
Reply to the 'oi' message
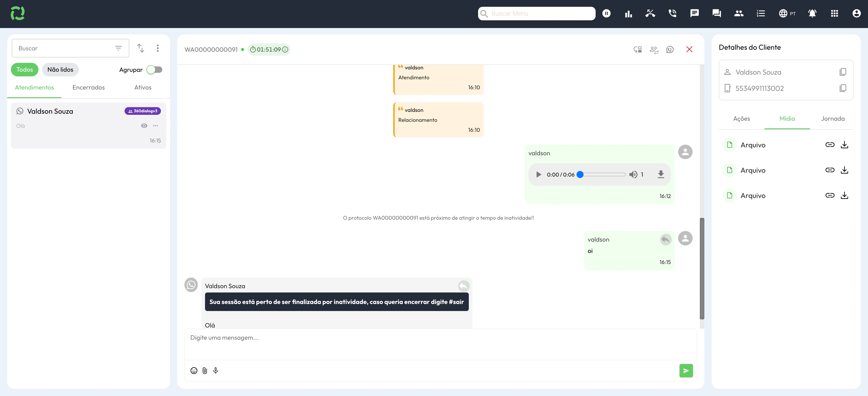[665, 240]
